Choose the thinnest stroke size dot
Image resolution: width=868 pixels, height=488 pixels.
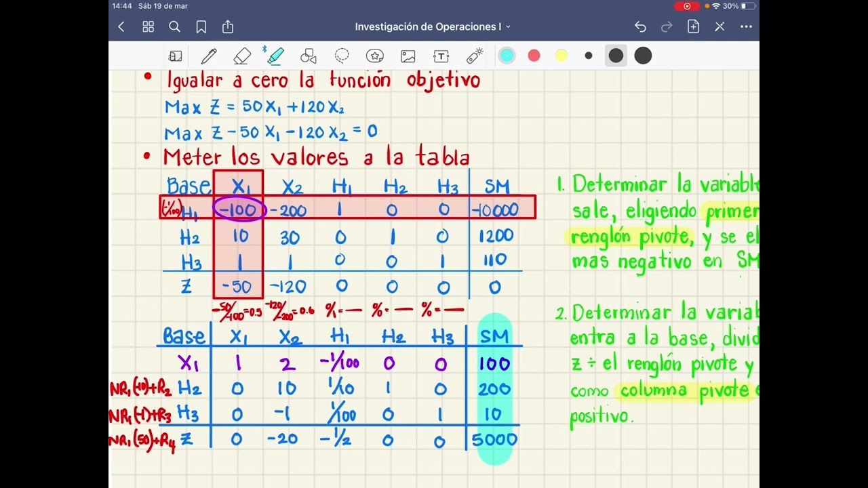(x=589, y=56)
